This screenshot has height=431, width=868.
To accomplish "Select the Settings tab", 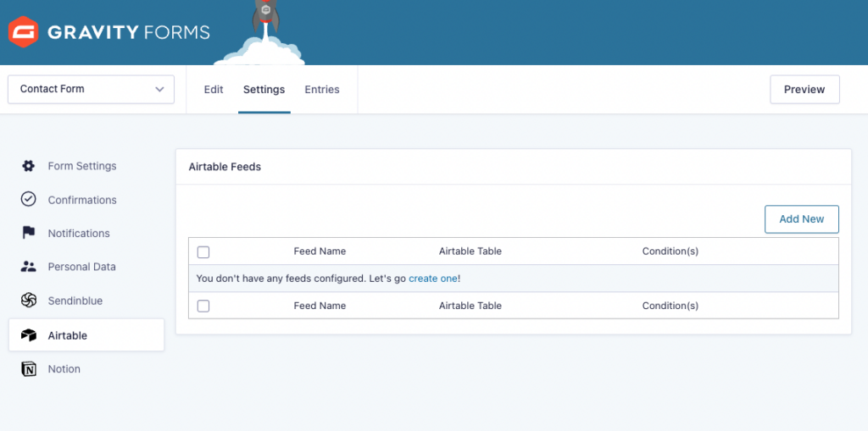I will [264, 89].
